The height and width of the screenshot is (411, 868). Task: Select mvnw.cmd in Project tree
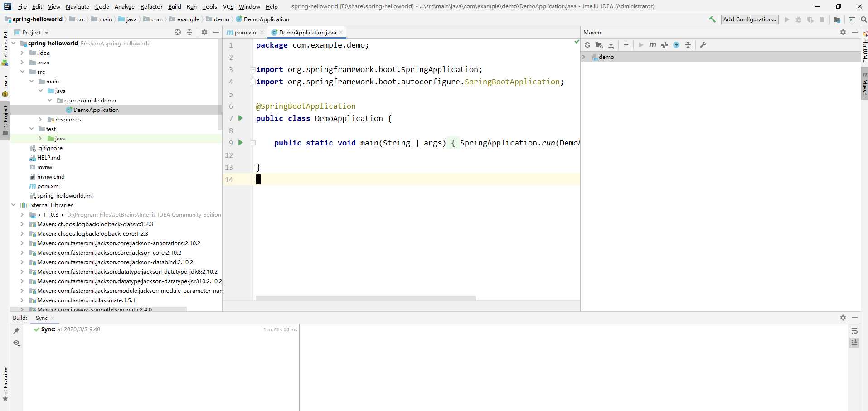[x=51, y=177]
